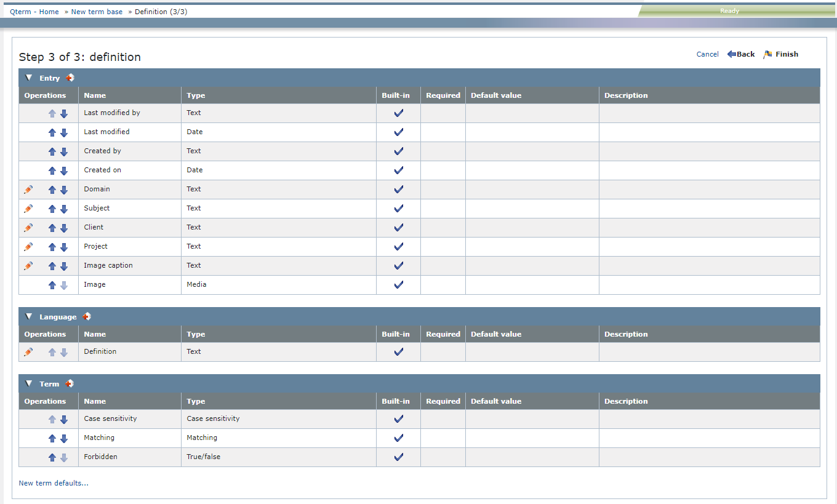Toggle the Built-in check for Forbidden
Image resolution: width=837 pixels, height=504 pixels.
point(398,457)
